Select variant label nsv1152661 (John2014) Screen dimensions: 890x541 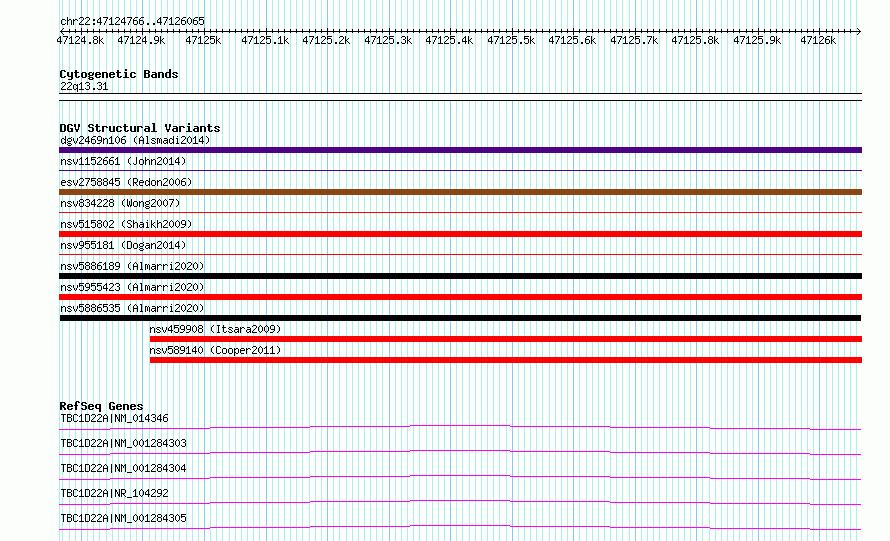click(x=123, y=161)
